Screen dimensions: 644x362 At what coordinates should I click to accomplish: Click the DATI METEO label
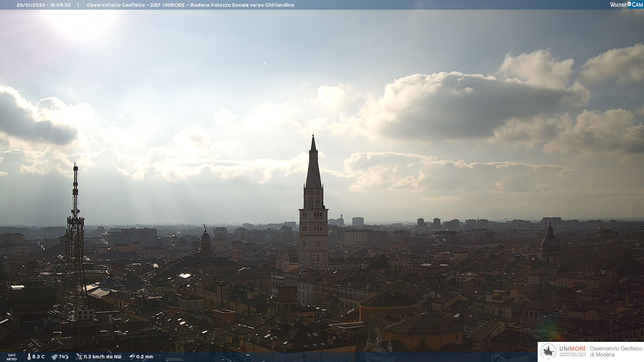pyautogui.click(x=12, y=357)
